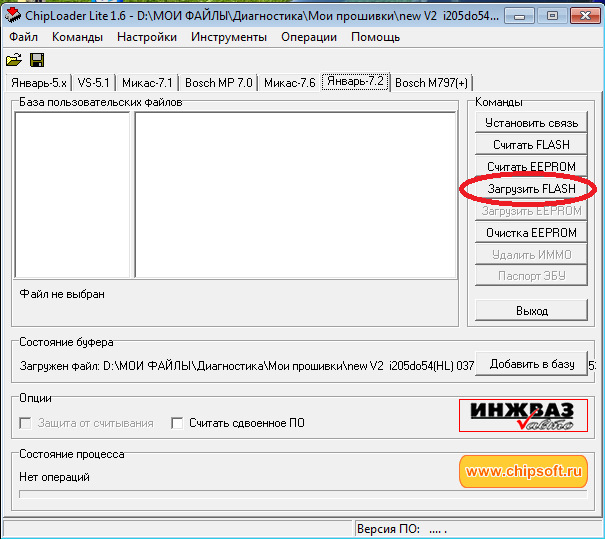Maximize the ChipLoader window
This screenshot has width=605, height=539.
552,16
